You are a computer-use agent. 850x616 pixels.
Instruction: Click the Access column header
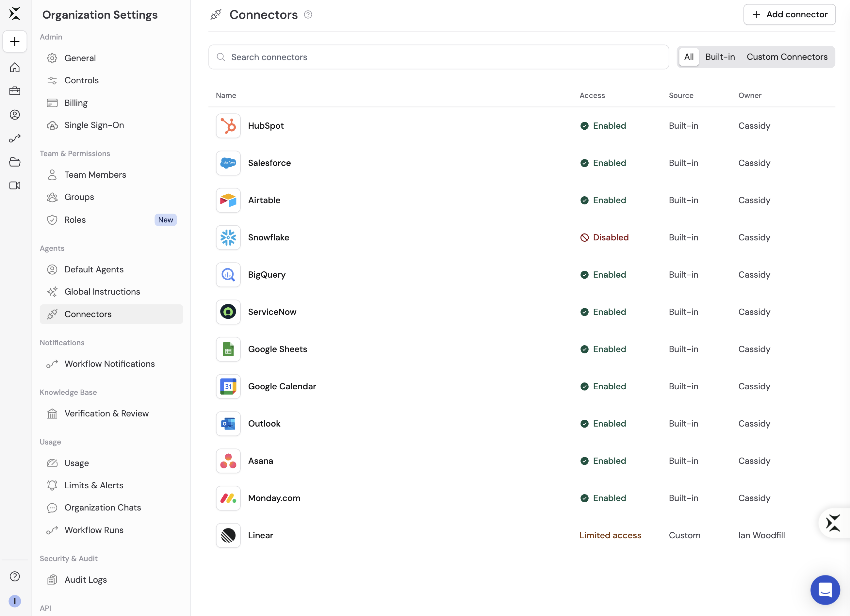point(592,96)
